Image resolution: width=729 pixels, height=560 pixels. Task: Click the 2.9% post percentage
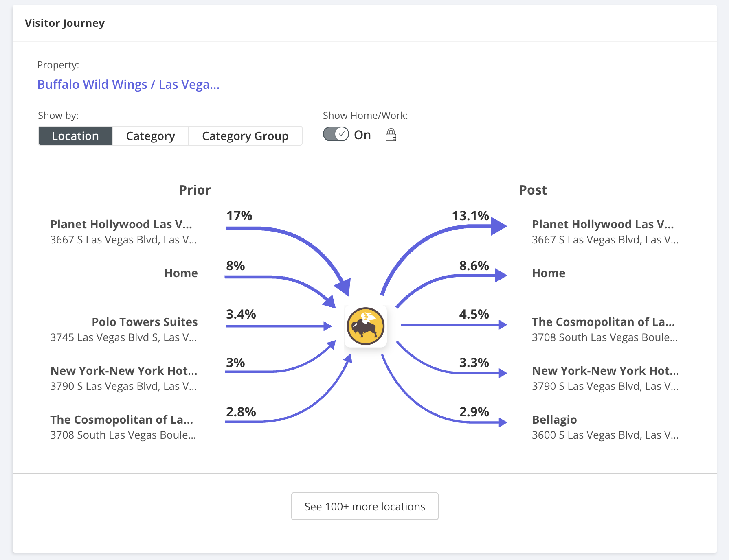[x=474, y=412]
